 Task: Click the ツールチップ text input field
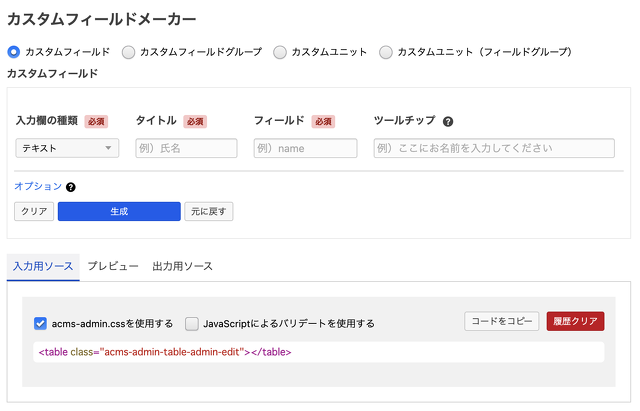[x=494, y=148]
